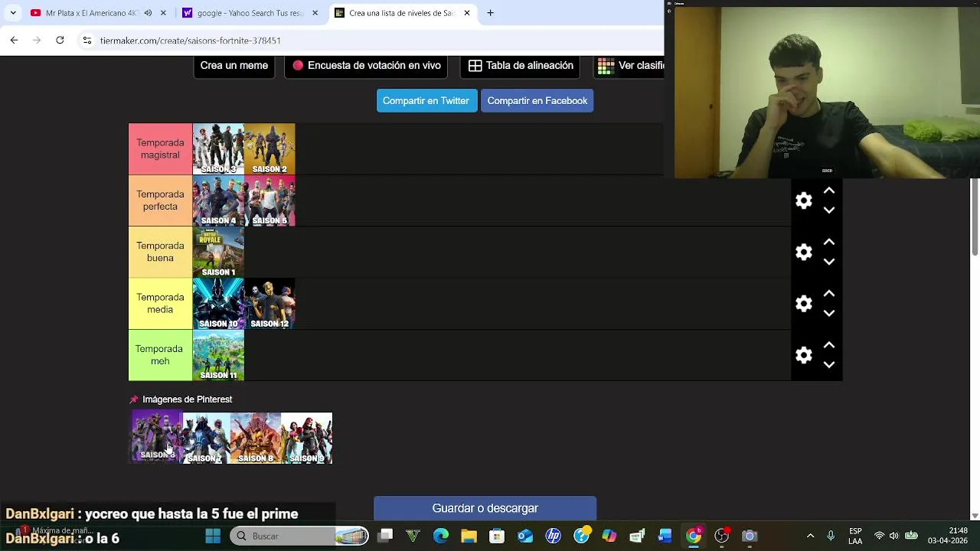
Task: Click the Temporada meh tier label
Action: point(160,355)
